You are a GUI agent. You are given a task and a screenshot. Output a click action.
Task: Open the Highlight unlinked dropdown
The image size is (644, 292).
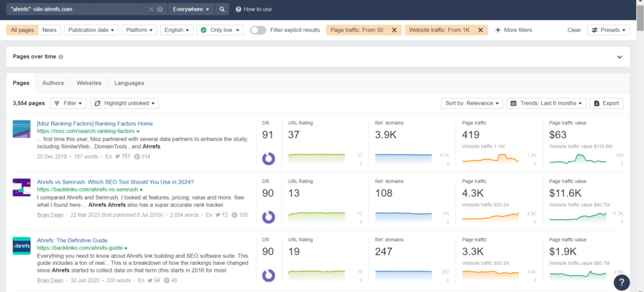pos(125,103)
